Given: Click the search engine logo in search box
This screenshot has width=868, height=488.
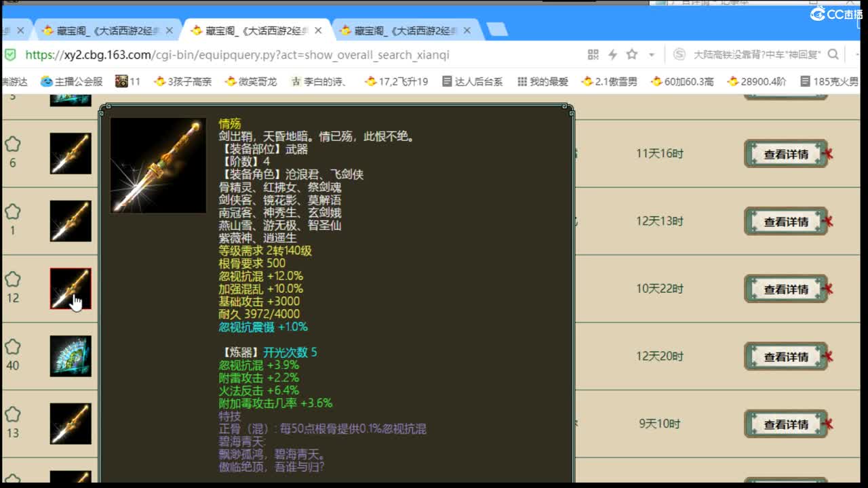Looking at the screenshot, I should 679,54.
